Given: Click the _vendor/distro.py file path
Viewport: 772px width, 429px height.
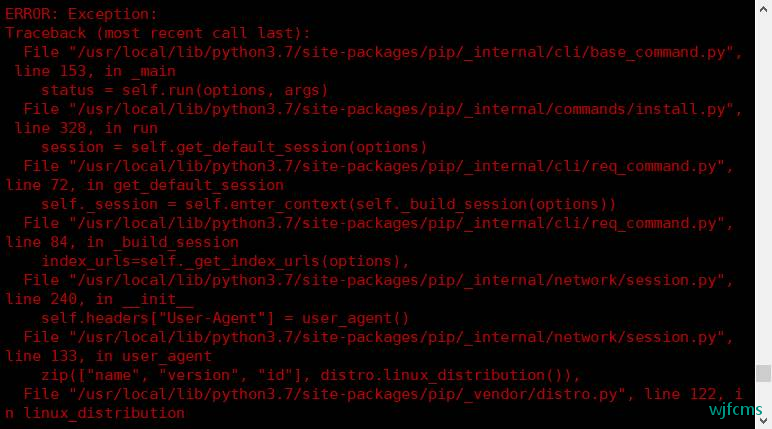Looking at the screenshot, I should [x=347, y=395].
